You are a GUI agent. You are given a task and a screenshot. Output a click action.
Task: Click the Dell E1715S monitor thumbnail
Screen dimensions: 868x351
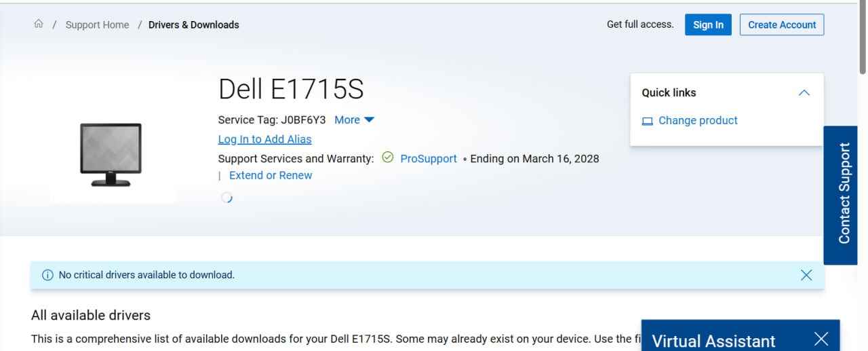point(111,155)
